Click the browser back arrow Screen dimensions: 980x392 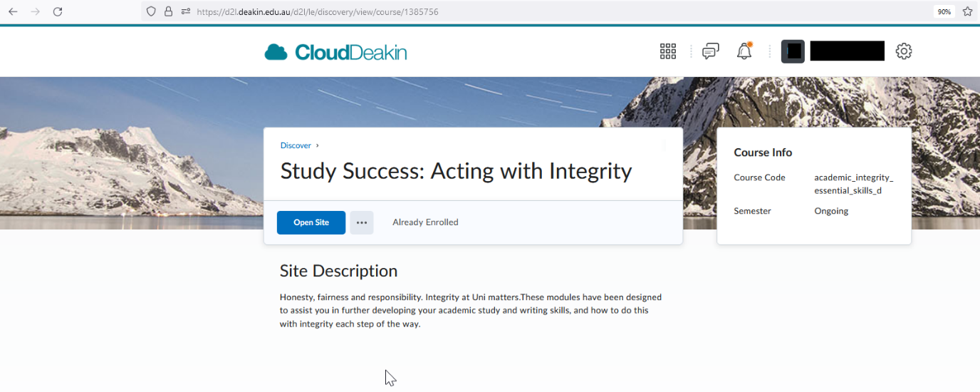(x=13, y=11)
